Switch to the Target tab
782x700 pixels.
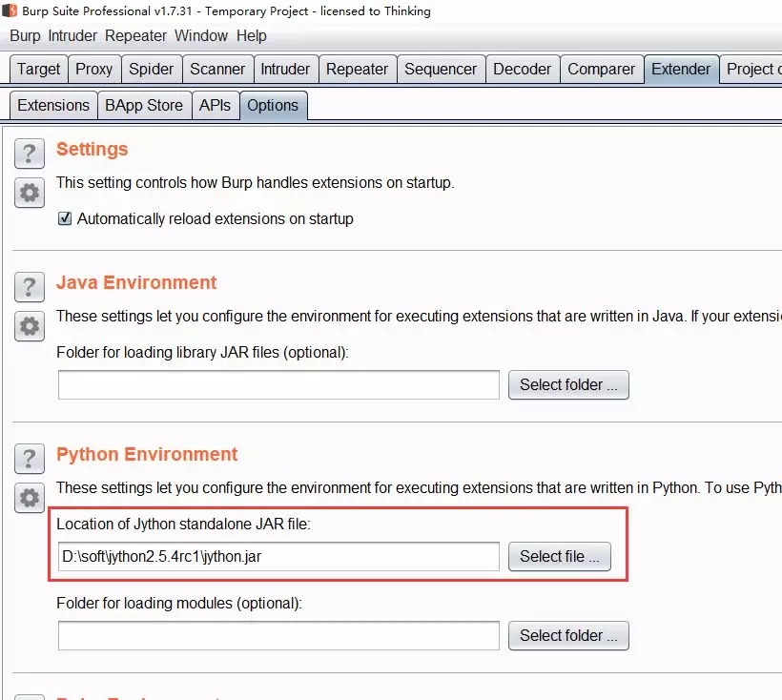[x=38, y=69]
